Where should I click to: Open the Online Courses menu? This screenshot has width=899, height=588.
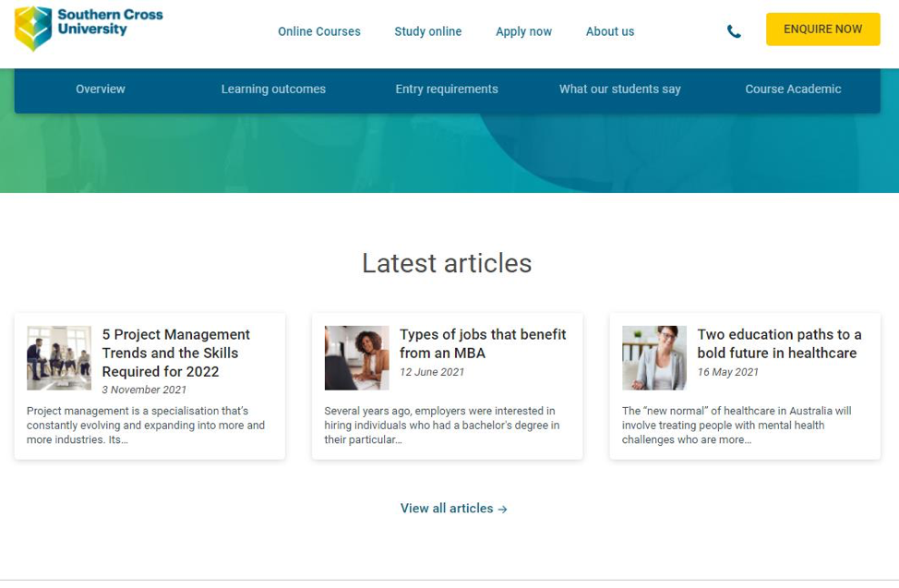click(x=319, y=31)
